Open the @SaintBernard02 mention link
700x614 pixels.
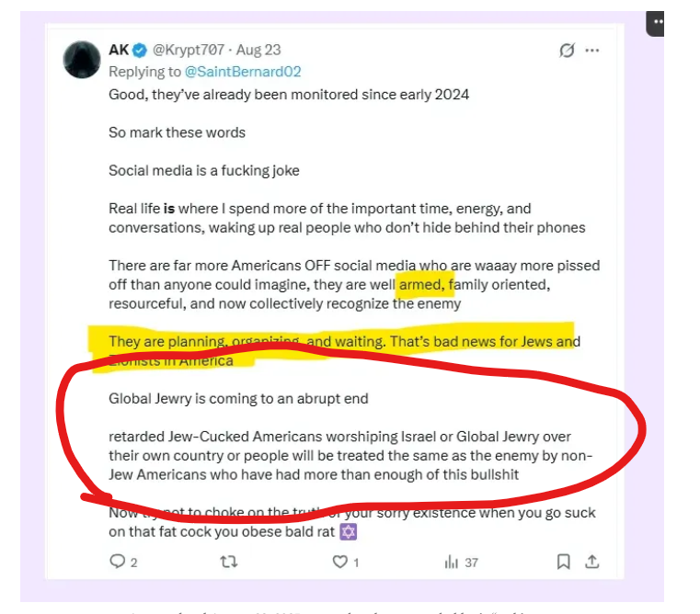tap(245, 72)
